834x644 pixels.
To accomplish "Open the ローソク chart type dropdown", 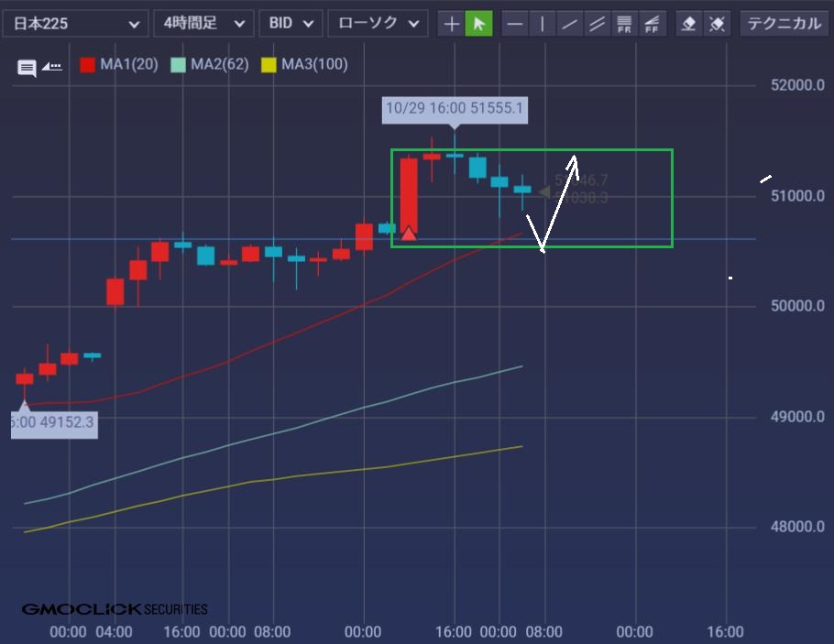I will point(378,24).
